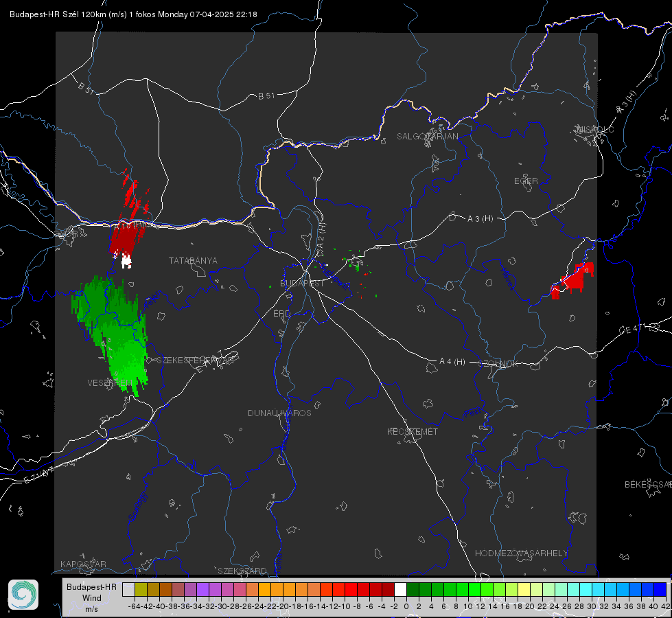Click the TATABÁNYA city label
Viewport: 672px width, 618px height.
click(193, 261)
